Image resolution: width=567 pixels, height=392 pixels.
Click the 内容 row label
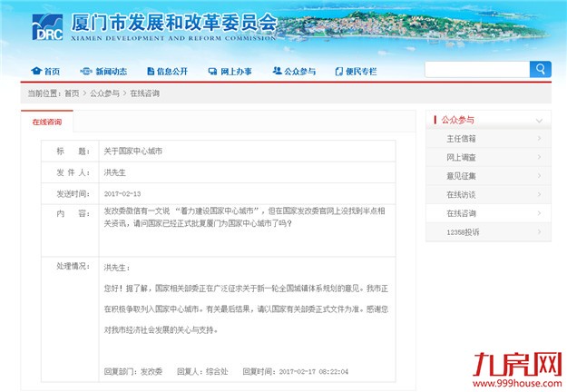pos(73,213)
